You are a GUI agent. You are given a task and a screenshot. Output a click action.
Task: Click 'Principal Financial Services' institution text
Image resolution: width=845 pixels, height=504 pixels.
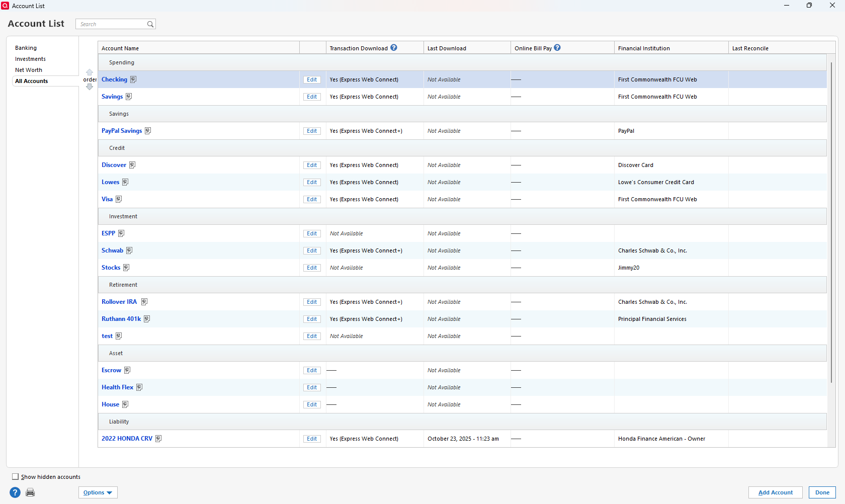(x=652, y=319)
